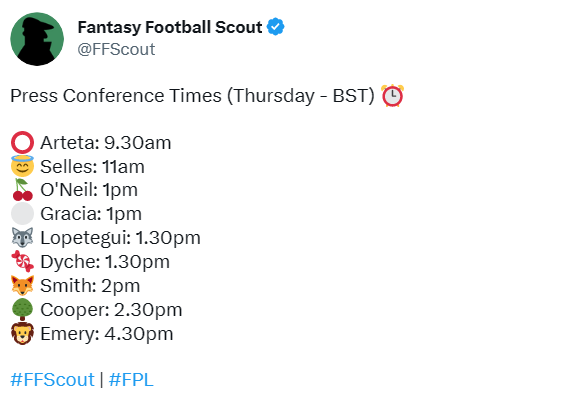Open the #FFScout hashtag
The width and height of the screenshot is (566, 404).
(52, 379)
